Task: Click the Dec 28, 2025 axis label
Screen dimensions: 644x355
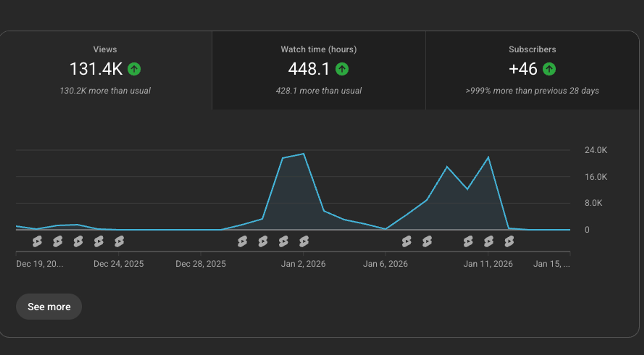Action: click(x=201, y=264)
